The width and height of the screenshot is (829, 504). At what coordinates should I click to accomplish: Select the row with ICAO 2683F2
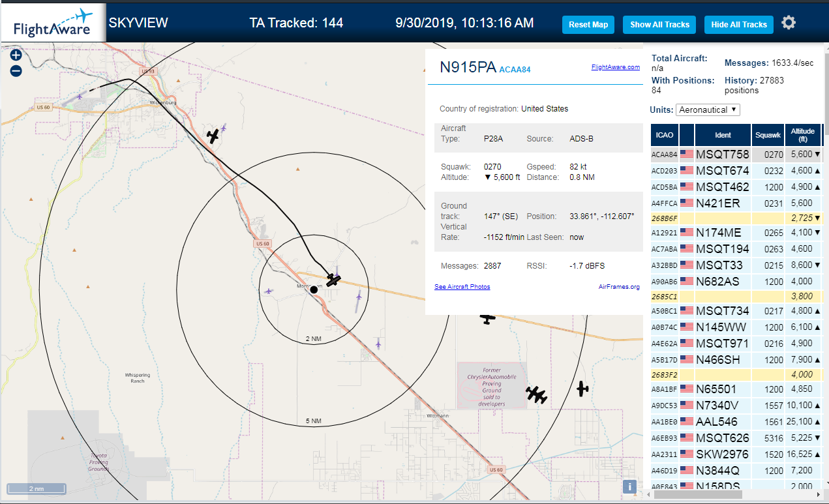click(x=736, y=374)
